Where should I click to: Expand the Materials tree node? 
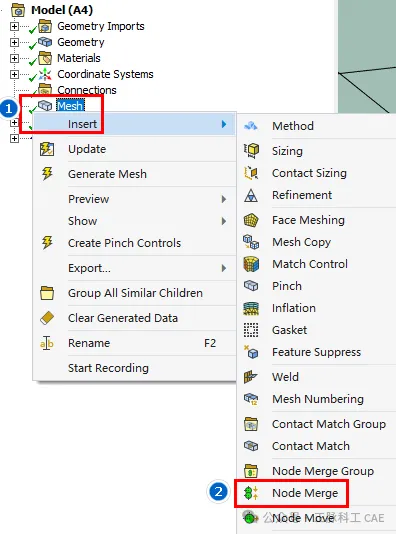pyautogui.click(x=14, y=58)
